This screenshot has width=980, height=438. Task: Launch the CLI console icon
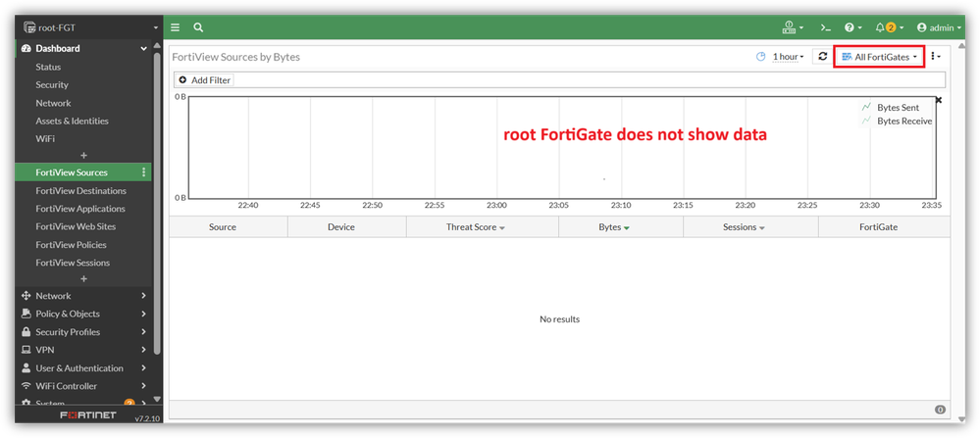826,27
